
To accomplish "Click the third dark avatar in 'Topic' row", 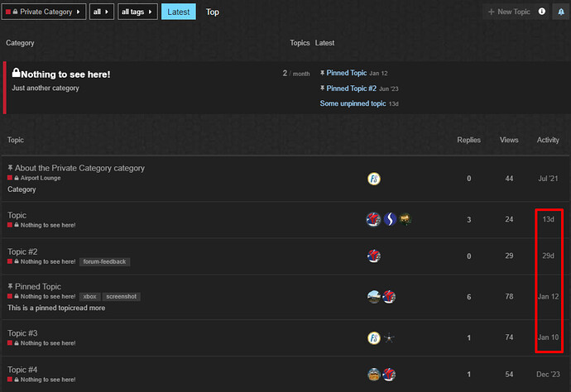I will click(x=405, y=219).
